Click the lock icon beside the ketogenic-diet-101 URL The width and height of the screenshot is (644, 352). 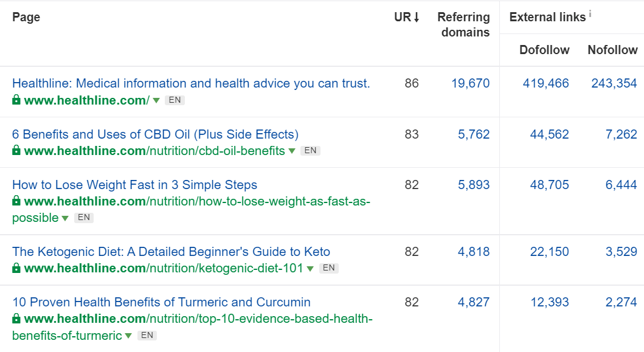click(16, 268)
